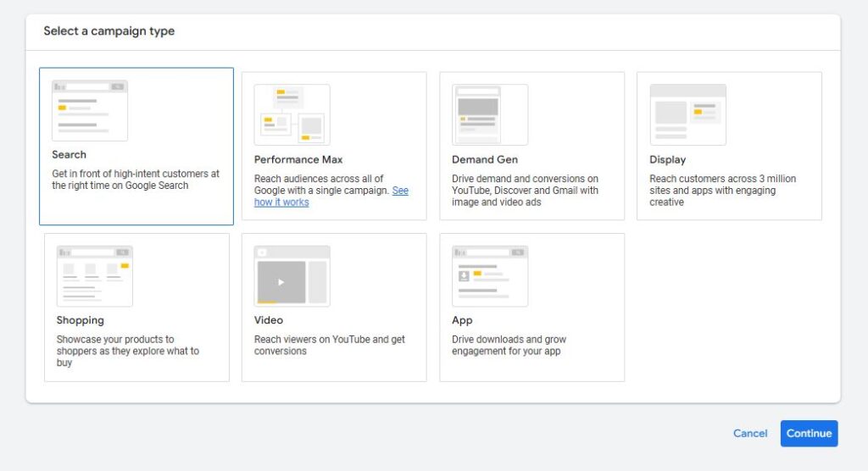Viewport: 868px width, 471px height.
Task: Pick the Demand Gen card title
Action: coord(485,160)
